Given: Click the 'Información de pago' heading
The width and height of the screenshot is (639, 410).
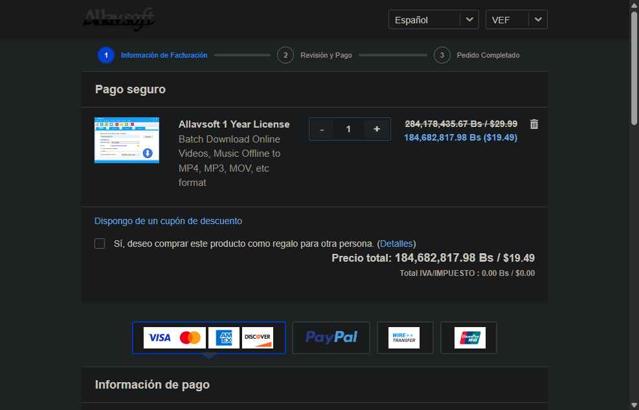Looking at the screenshot, I should click(152, 385).
